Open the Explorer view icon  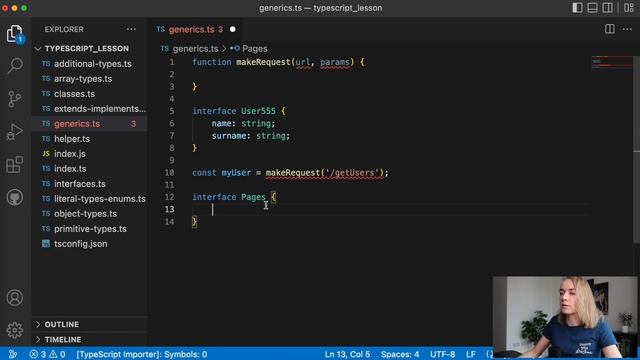(15, 33)
